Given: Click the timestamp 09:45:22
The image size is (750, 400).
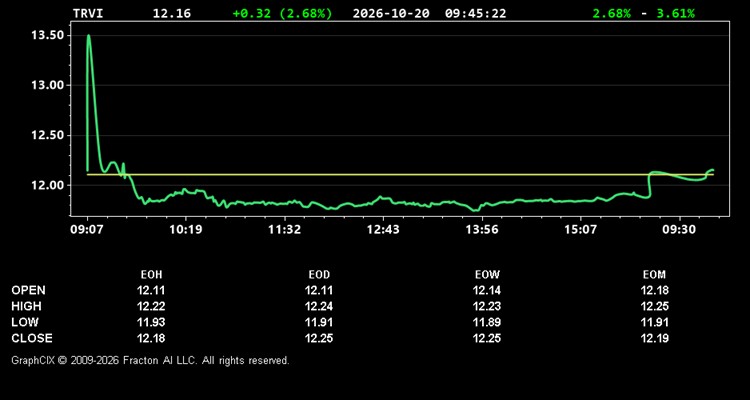Looking at the screenshot, I should [x=475, y=13].
